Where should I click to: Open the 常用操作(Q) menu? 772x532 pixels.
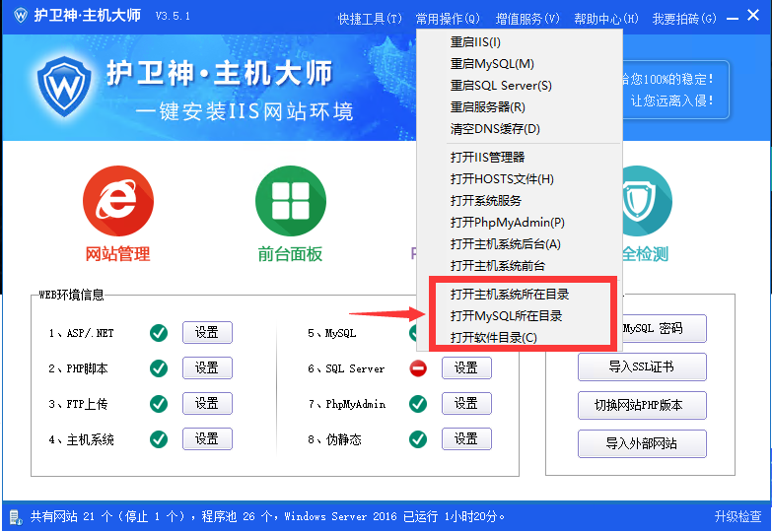[x=448, y=19]
